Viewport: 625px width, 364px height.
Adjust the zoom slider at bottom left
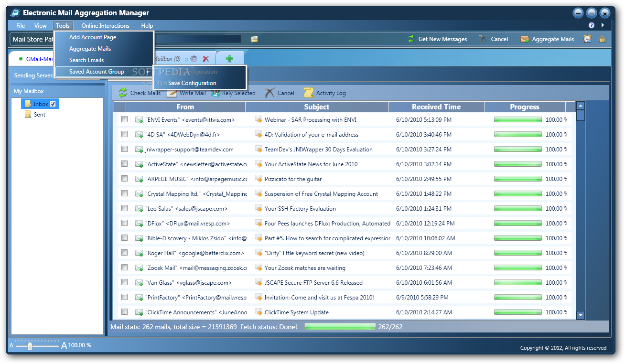point(30,346)
